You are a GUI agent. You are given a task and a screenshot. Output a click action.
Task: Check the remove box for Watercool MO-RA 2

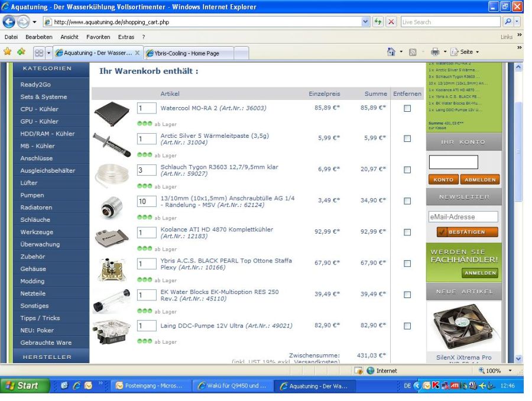(407, 108)
